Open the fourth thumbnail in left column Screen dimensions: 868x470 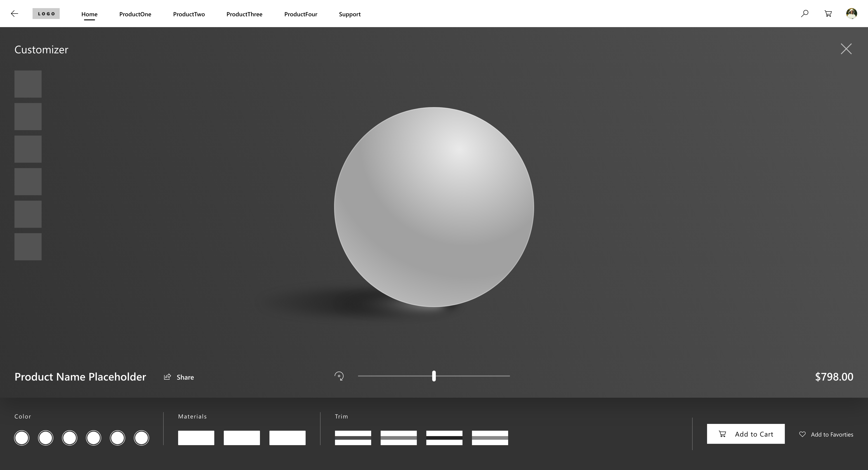tap(28, 182)
